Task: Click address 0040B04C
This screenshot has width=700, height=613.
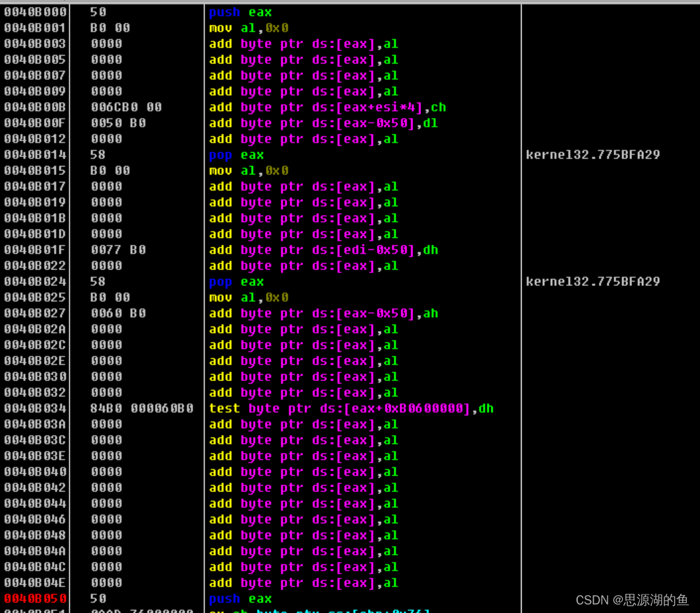Action: point(35,567)
